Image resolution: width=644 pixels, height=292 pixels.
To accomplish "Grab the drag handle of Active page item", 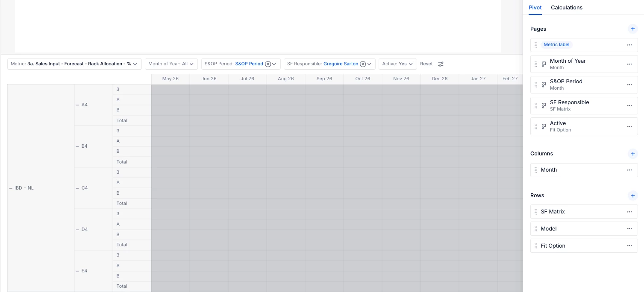I will (x=536, y=126).
